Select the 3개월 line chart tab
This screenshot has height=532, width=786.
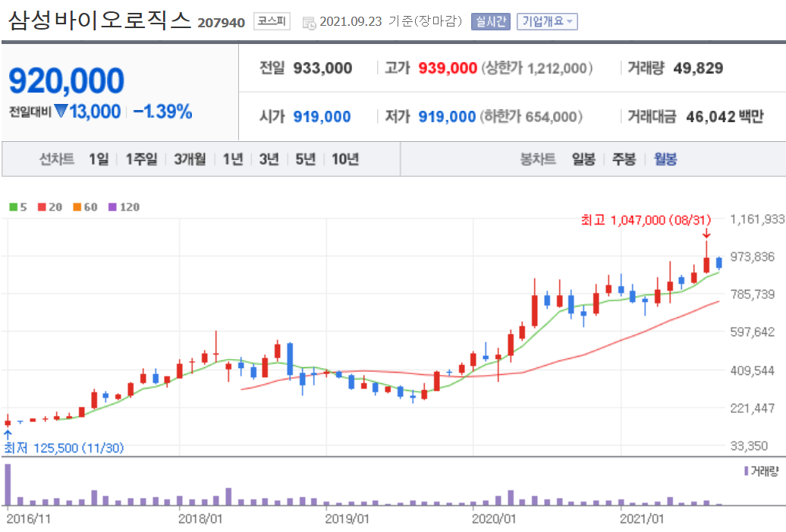pyautogui.click(x=190, y=159)
